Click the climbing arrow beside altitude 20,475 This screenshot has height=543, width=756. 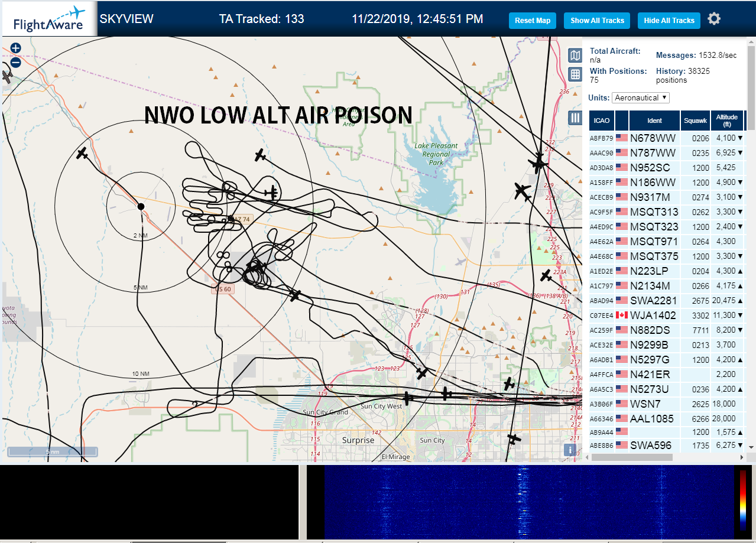[740, 301]
